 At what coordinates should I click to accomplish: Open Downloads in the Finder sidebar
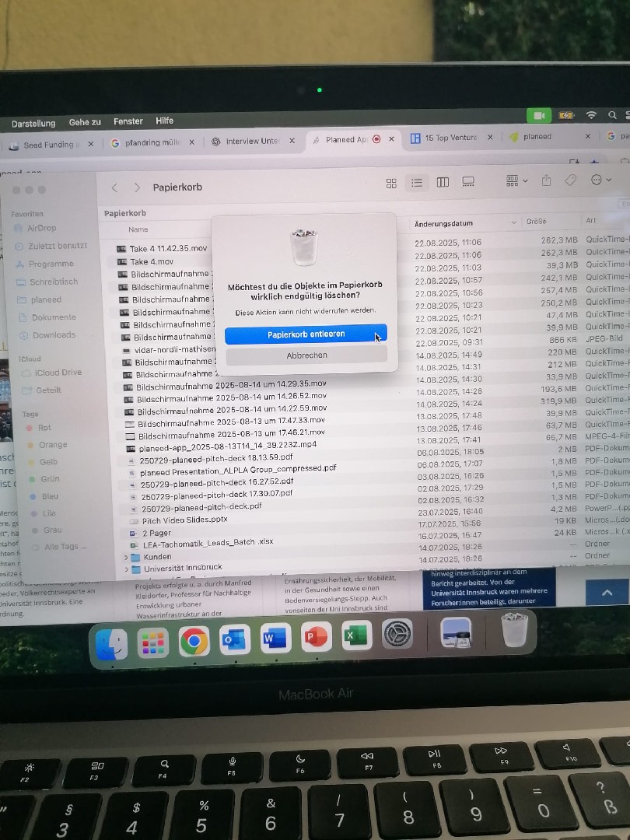point(47,335)
